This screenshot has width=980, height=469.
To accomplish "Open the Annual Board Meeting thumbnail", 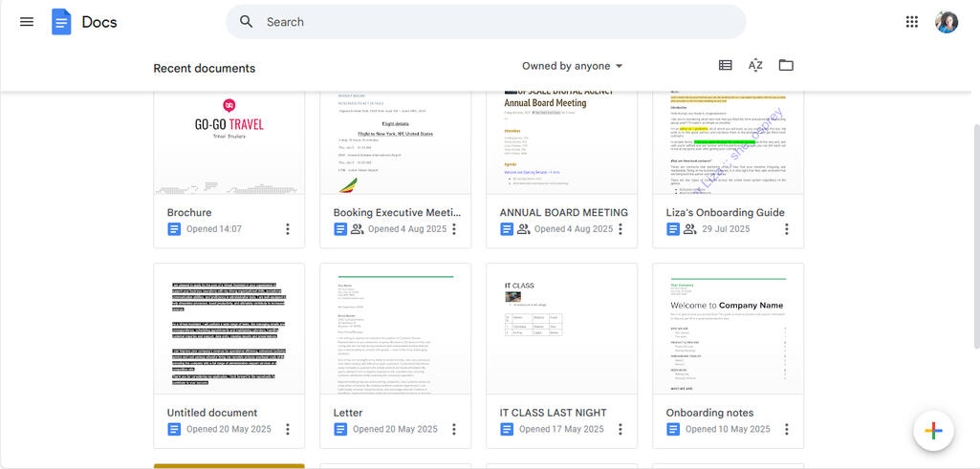I will pos(562,143).
